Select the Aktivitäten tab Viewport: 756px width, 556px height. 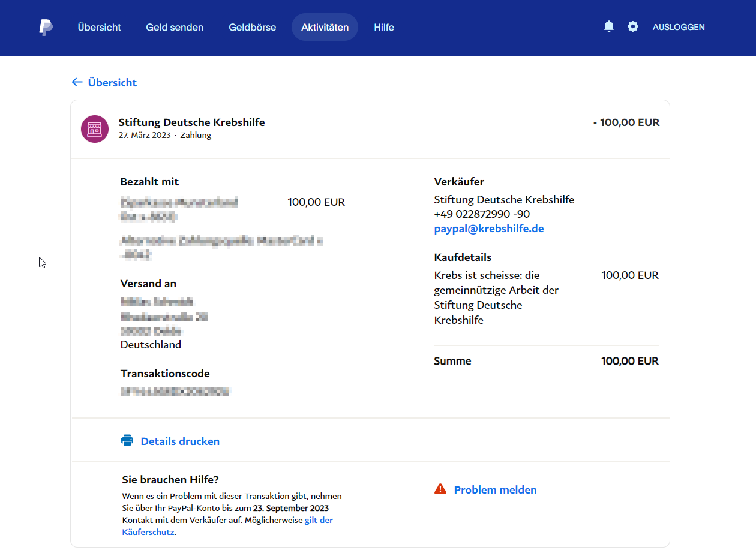pos(325,28)
